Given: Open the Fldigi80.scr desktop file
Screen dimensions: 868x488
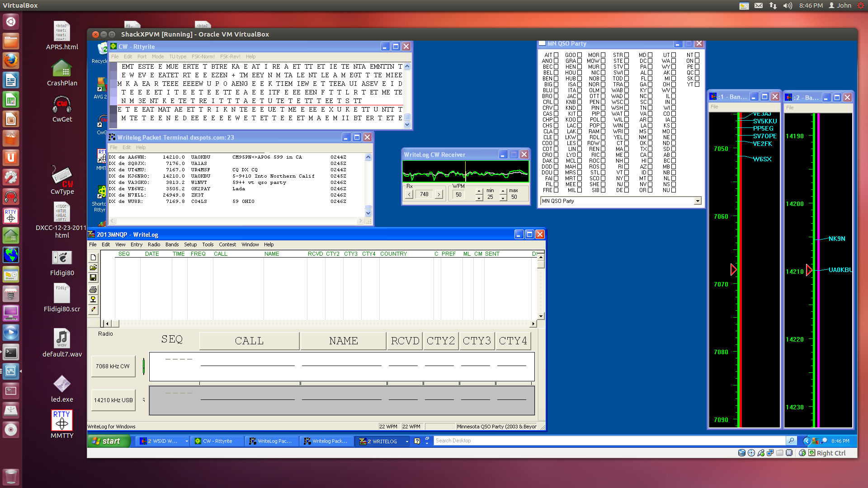Looking at the screenshot, I should (62, 298).
